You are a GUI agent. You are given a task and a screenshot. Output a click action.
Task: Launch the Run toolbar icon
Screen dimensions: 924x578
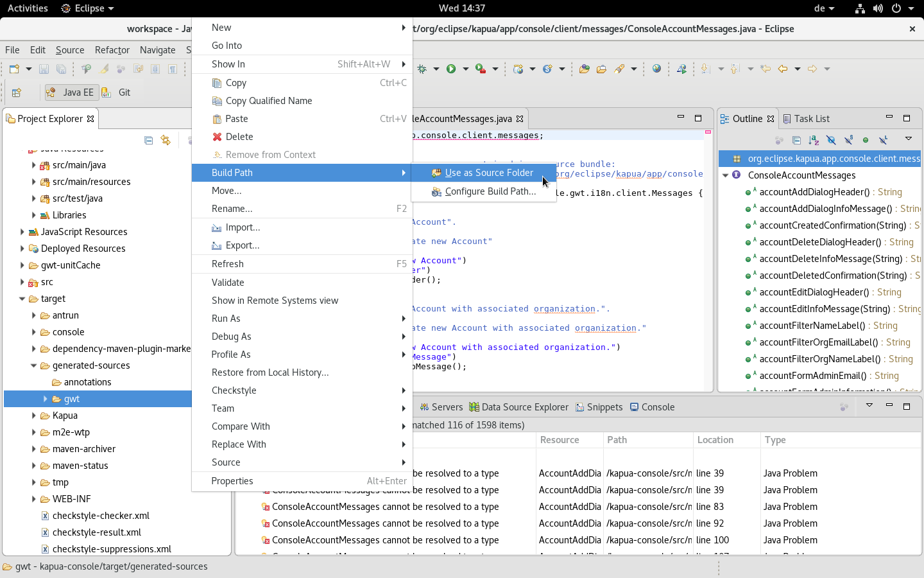(x=451, y=69)
